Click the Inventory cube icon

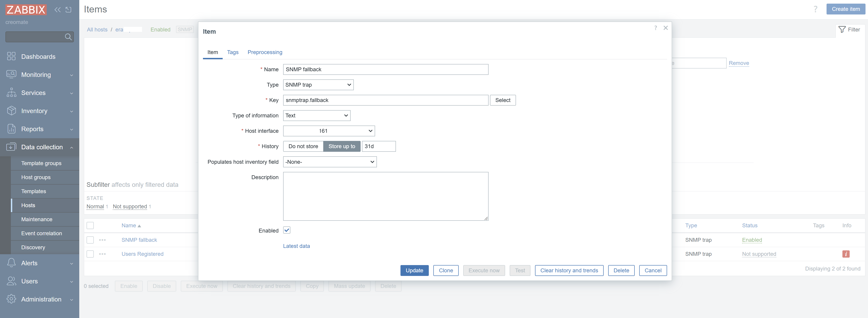[11, 111]
